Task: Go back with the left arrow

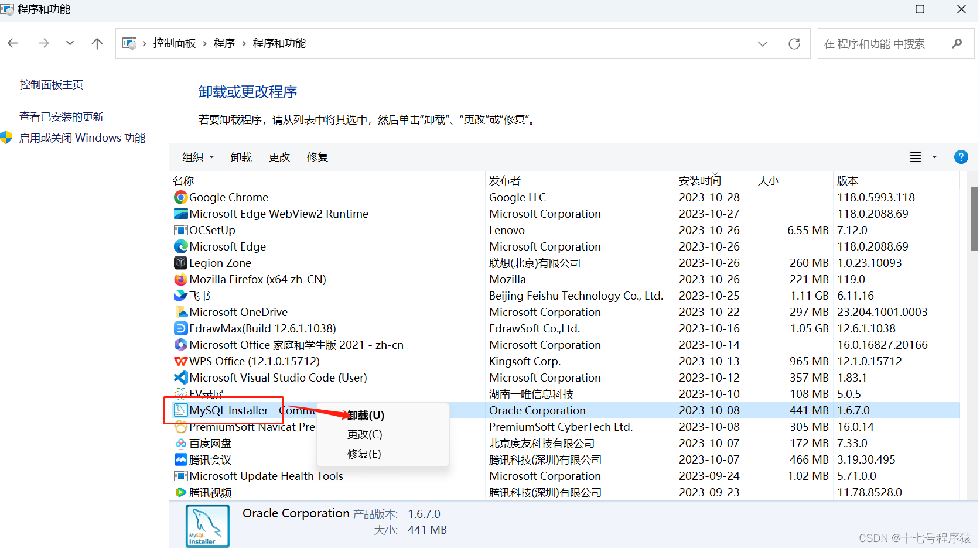Action: 13,43
